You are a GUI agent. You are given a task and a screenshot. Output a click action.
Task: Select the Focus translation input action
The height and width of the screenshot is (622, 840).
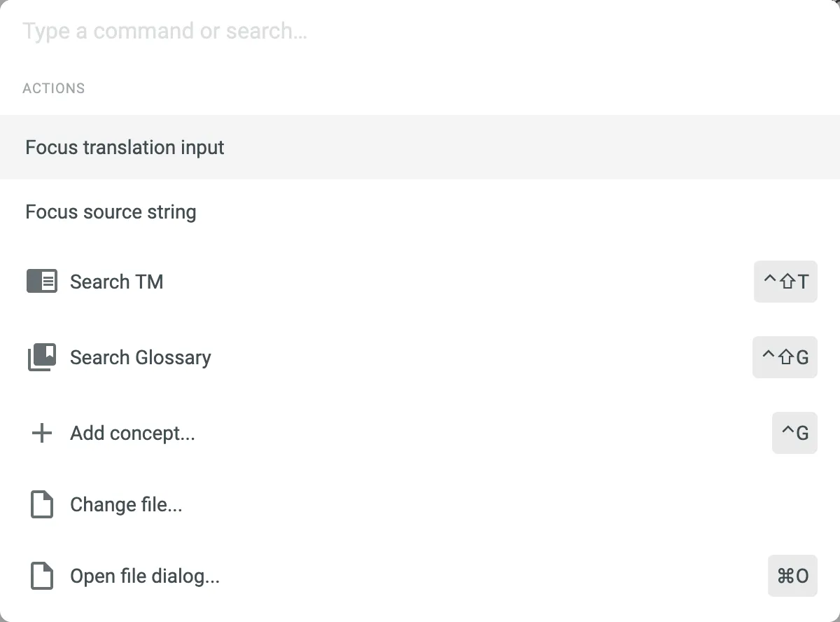coord(125,148)
